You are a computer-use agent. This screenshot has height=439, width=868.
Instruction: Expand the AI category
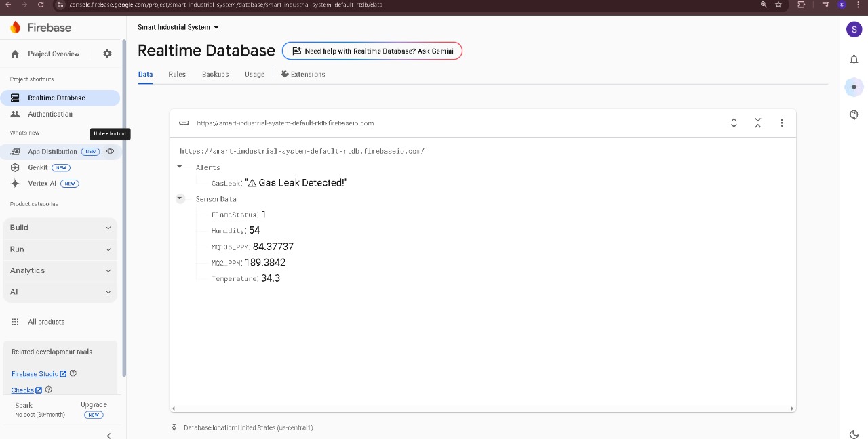pos(60,292)
